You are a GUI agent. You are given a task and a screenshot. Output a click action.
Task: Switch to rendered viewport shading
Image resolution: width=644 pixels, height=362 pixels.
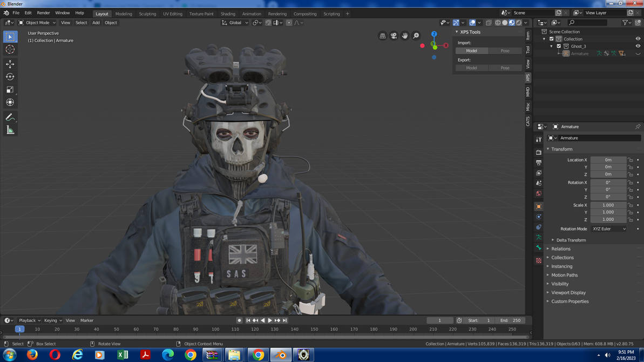pyautogui.click(x=519, y=23)
